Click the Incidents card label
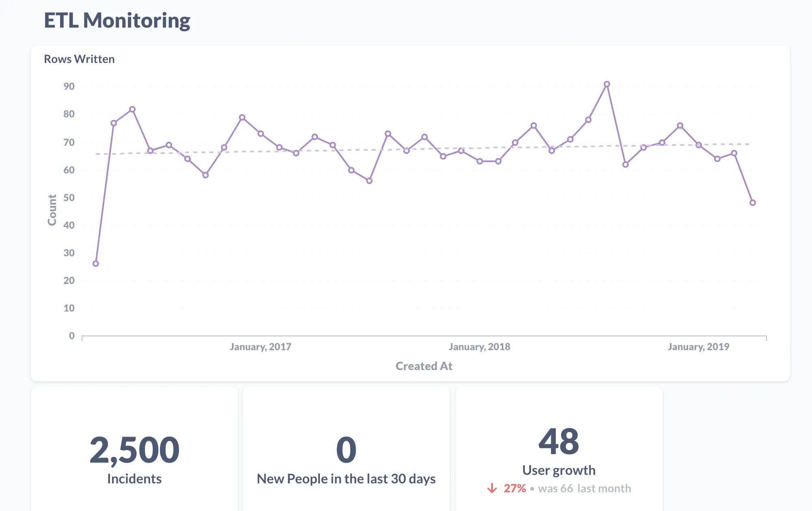 [134, 479]
